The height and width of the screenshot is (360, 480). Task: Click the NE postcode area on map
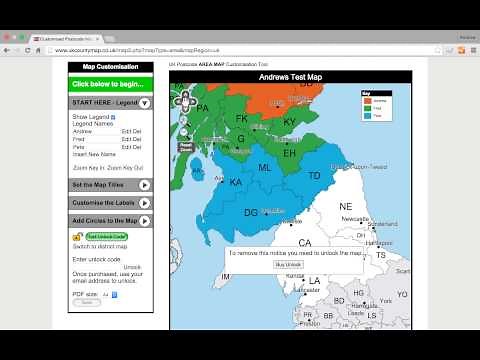(346, 207)
